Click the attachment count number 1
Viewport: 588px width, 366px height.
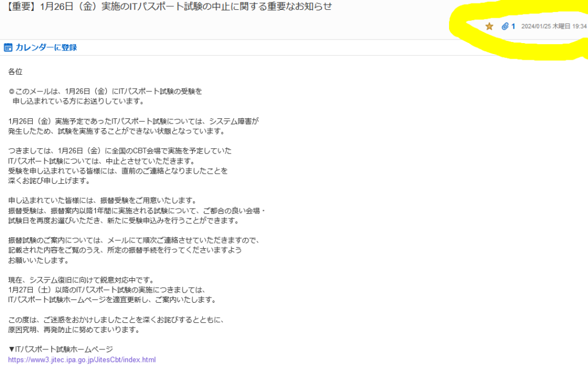tap(513, 26)
